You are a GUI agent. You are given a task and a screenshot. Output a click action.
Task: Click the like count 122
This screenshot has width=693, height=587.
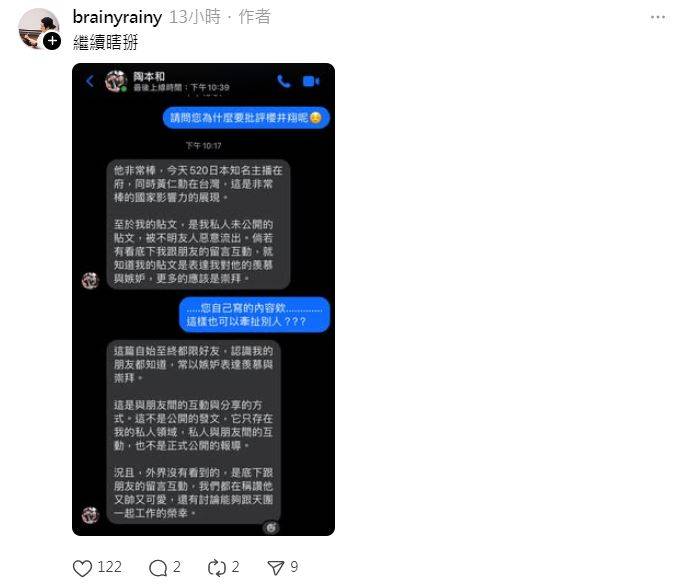click(109, 567)
